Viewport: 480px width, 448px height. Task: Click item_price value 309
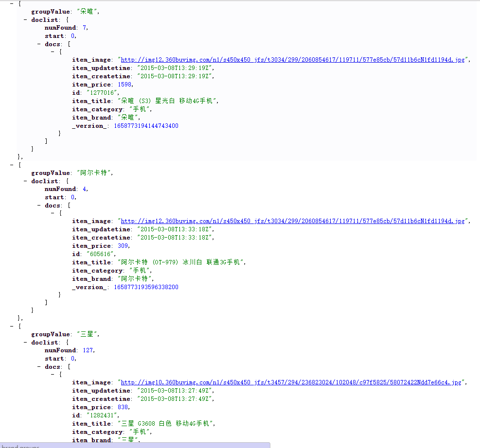[x=123, y=246]
